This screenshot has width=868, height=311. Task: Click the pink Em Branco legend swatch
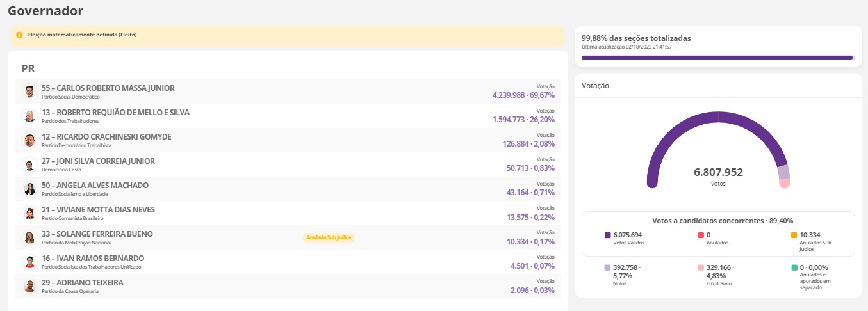(x=701, y=267)
